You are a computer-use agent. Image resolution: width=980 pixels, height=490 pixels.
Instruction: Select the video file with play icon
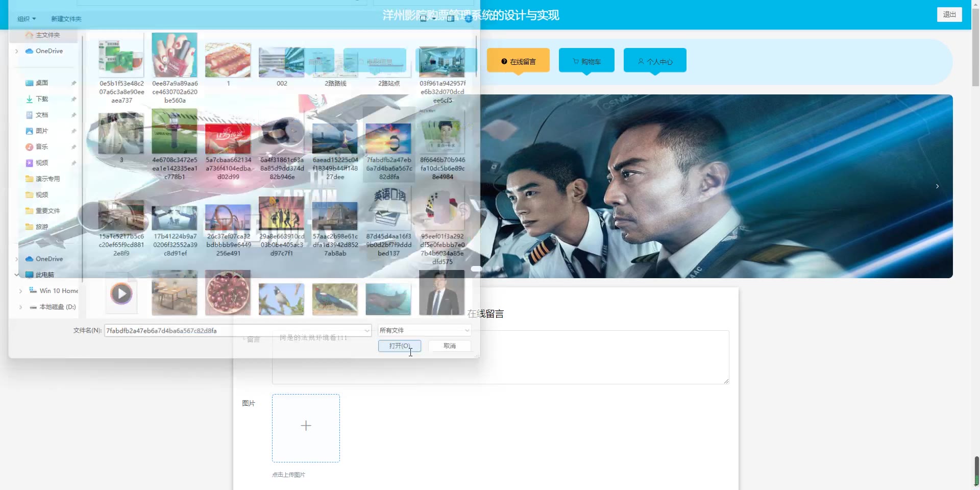pyautogui.click(x=121, y=293)
